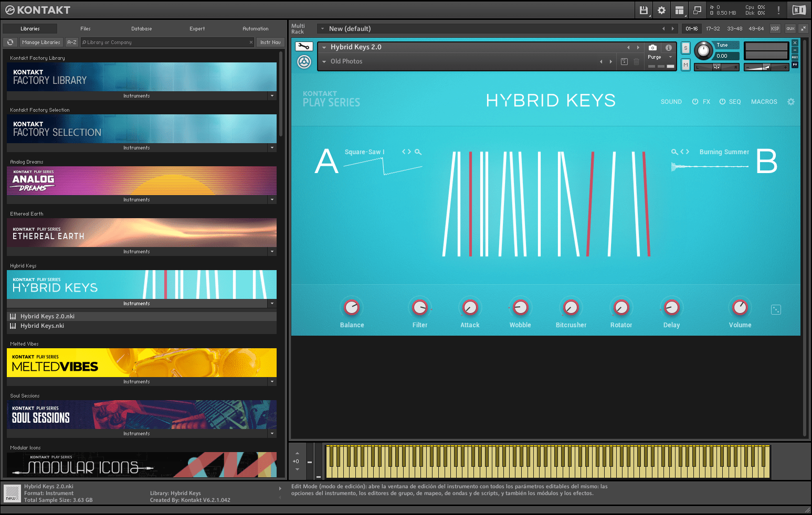Screen dimensions: 812x515
Task: Switch to the Database tab
Action: coord(141,29)
